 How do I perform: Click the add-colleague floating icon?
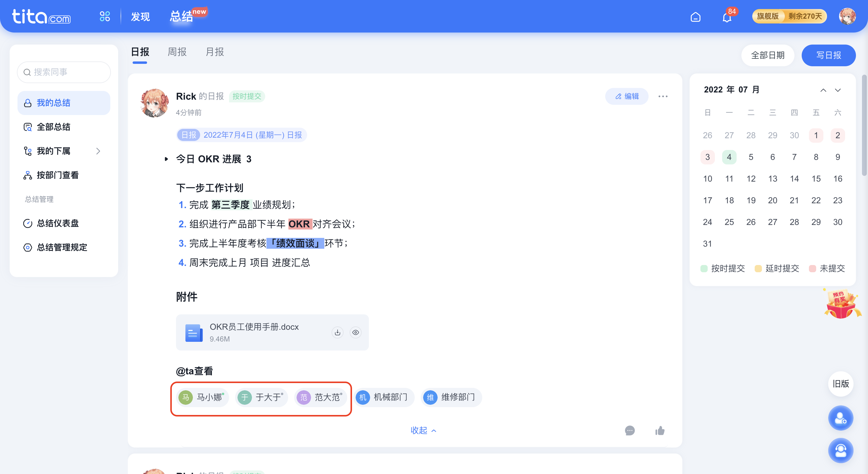coord(841,418)
